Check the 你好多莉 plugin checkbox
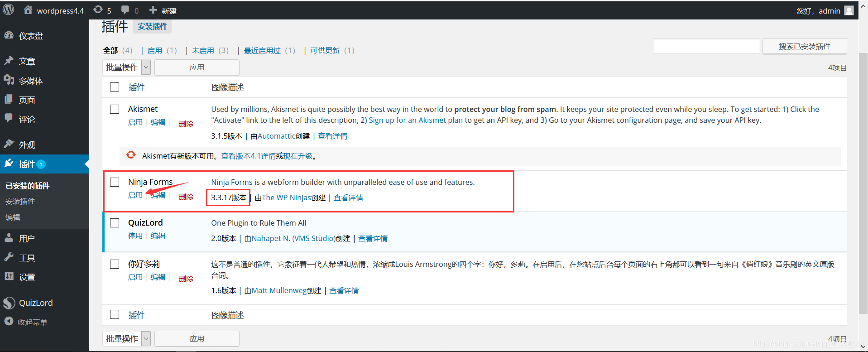868x352 pixels. coord(115,264)
